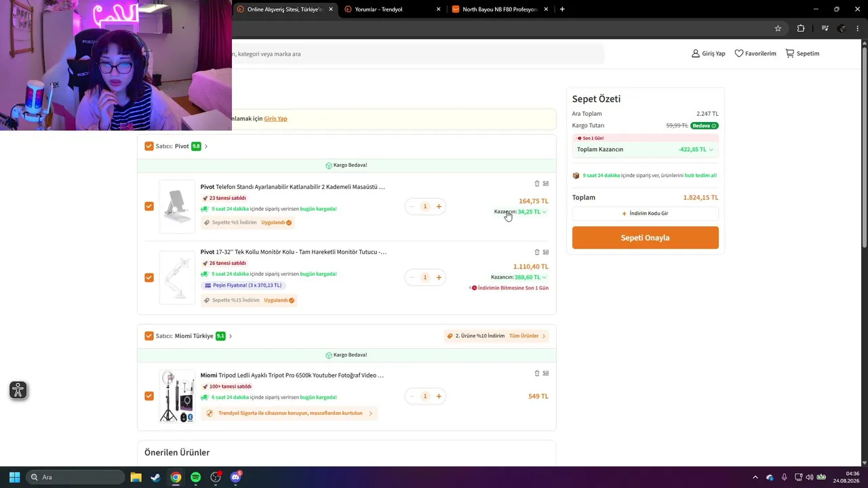
Task: Click the Bedava shipping info badge
Action: (x=705, y=125)
